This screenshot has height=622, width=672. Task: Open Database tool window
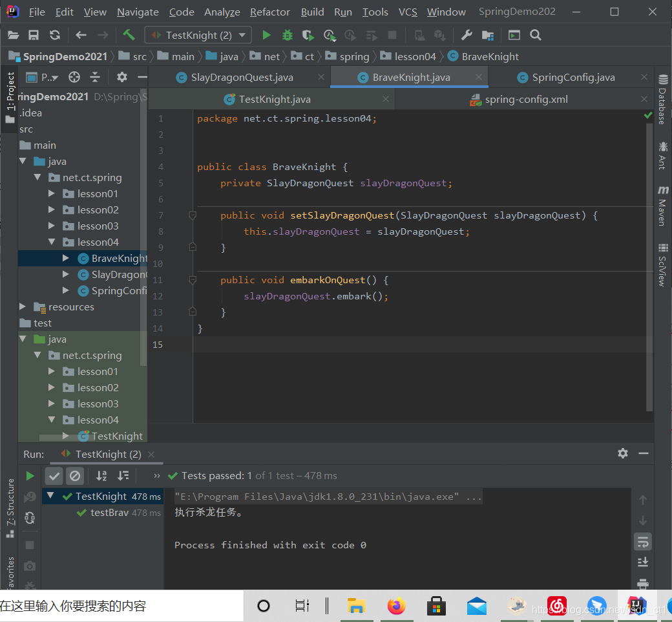coord(662,99)
